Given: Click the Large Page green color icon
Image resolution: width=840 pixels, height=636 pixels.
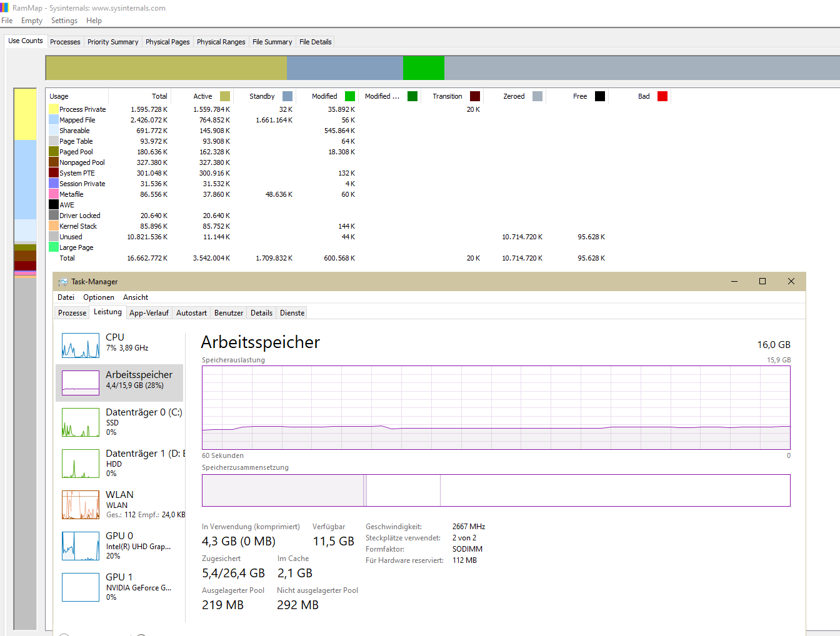Looking at the screenshot, I should pyautogui.click(x=54, y=247).
